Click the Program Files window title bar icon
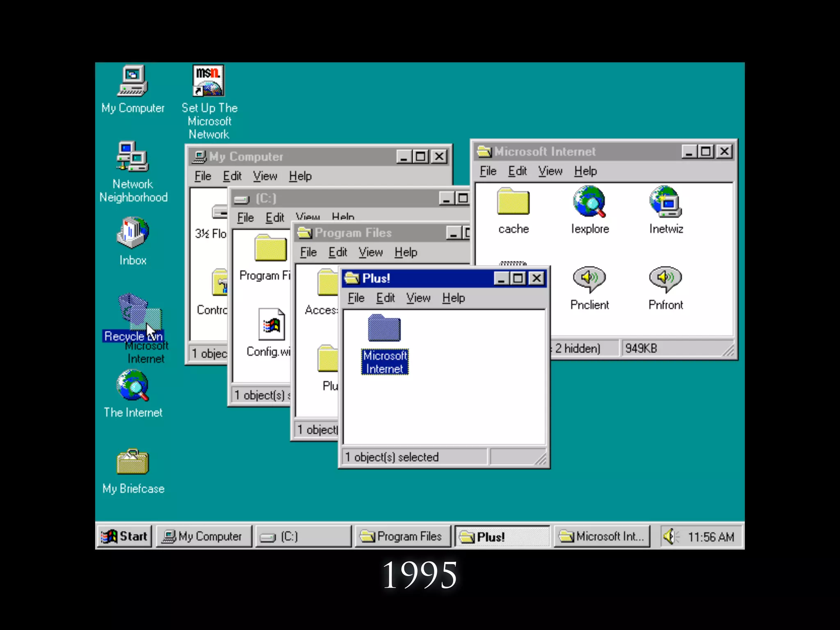840x630 pixels. click(x=305, y=233)
